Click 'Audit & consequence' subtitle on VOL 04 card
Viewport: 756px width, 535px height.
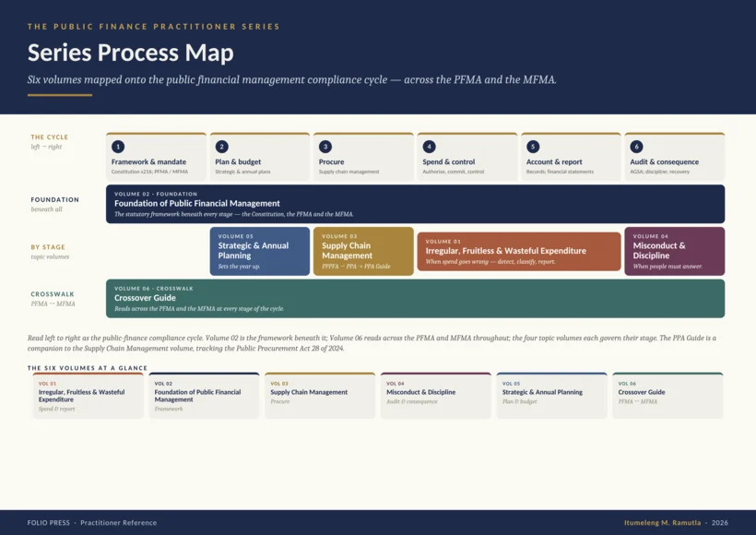pyautogui.click(x=412, y=402)
